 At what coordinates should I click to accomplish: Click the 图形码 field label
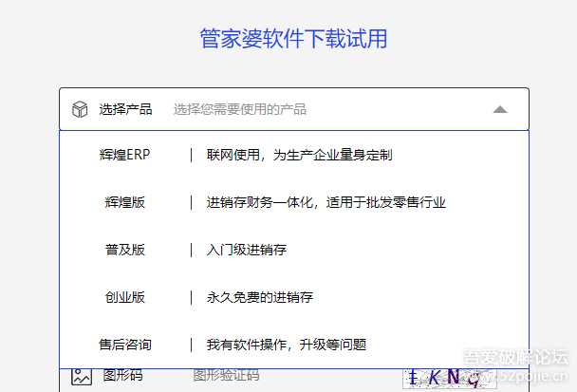pyautogui.click(x=122, y=377)
